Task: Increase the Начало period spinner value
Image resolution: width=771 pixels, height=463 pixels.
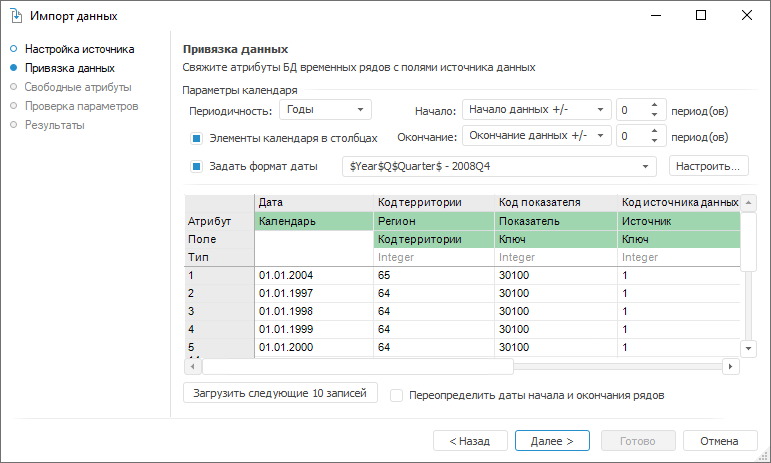Action: (x=655, y=105)
